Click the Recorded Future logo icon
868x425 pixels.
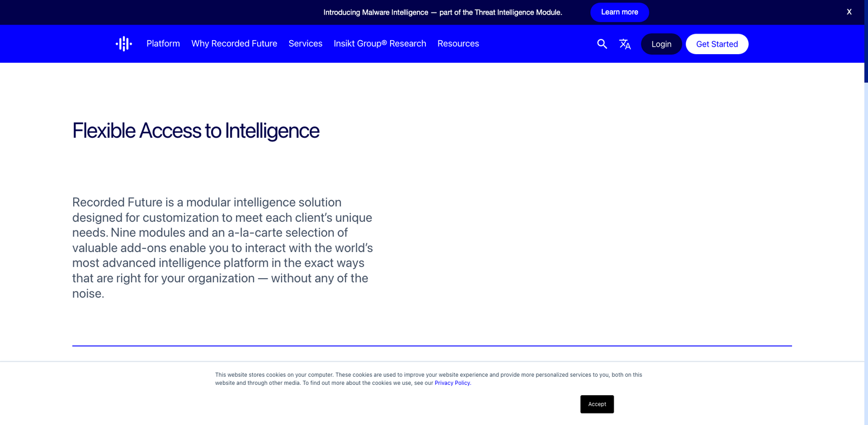pos(124,43)
